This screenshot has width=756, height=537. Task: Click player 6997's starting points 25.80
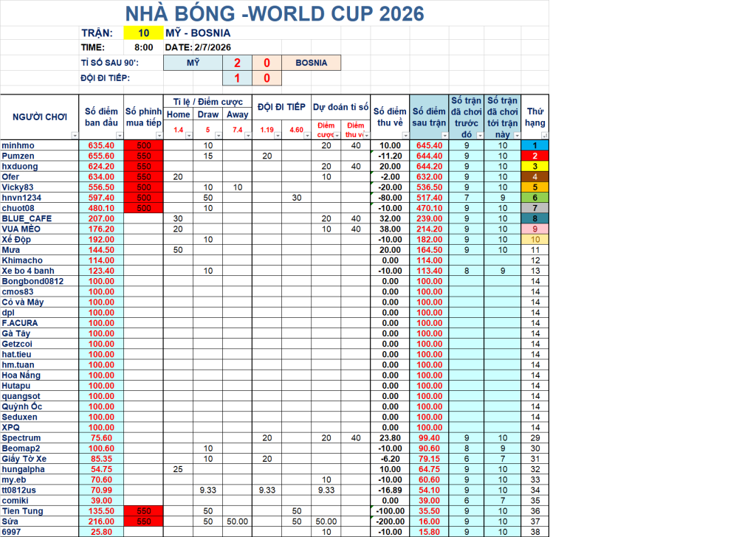[101, 532]
